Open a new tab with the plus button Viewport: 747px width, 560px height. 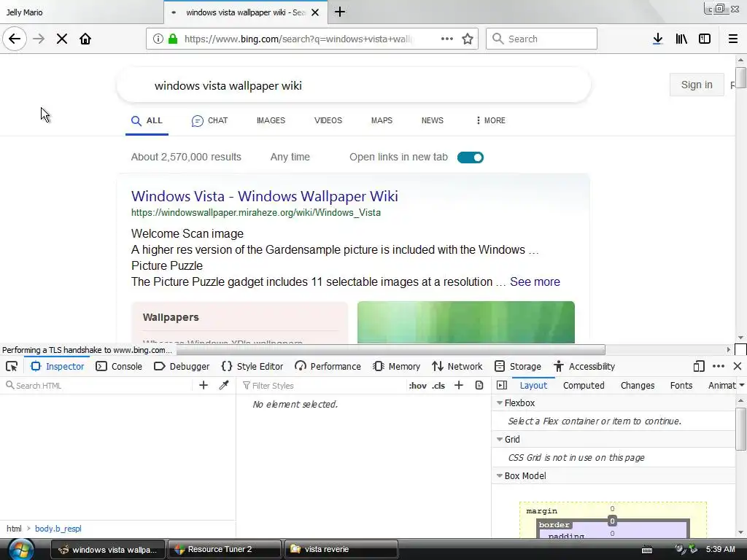click(x=340, y=12)
